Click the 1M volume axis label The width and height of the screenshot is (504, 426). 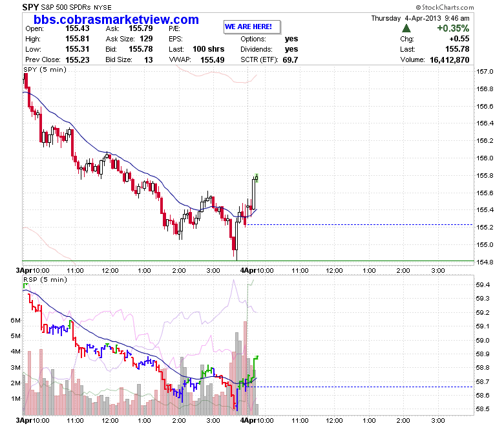16,399
